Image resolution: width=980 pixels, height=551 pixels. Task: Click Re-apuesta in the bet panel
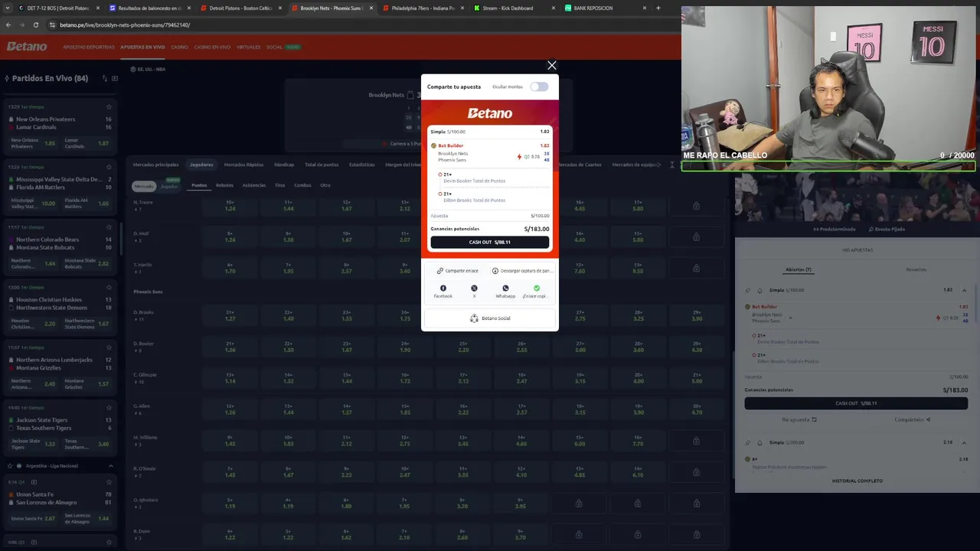pyautogui.click(x=799, y=419)
